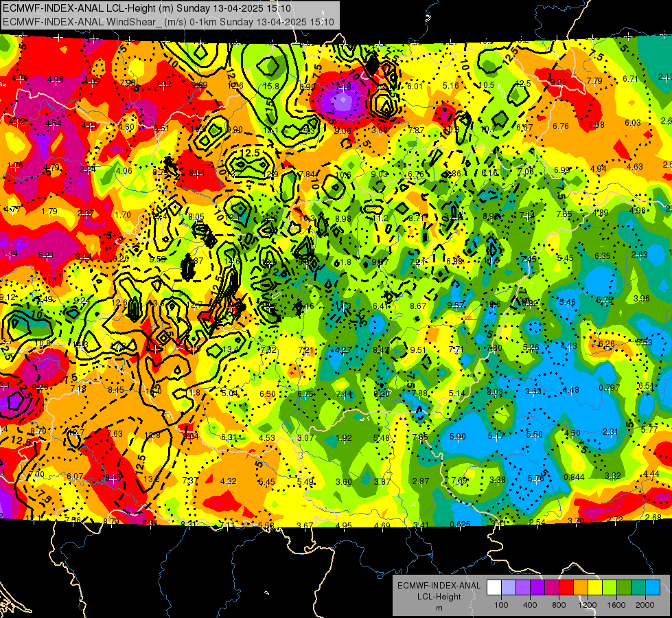Viewport: 672px width, 618px height.
Task: Click the legend tick label 100
Action: point(501,605)
